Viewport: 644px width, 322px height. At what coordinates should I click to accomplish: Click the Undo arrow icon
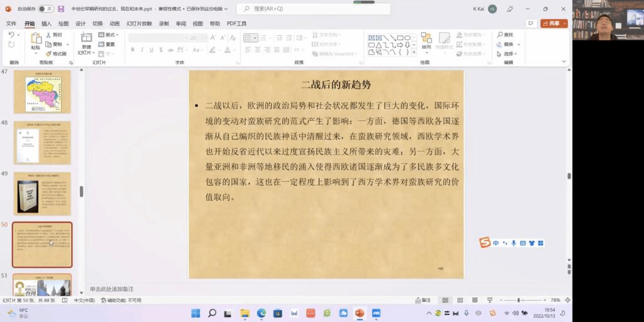(x=11, y=35)
